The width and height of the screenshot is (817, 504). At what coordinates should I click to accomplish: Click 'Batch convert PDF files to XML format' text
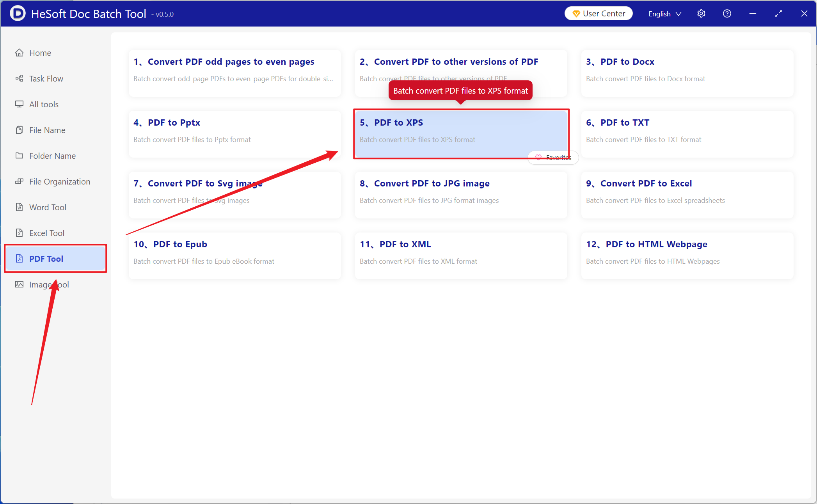click(418, 261)
